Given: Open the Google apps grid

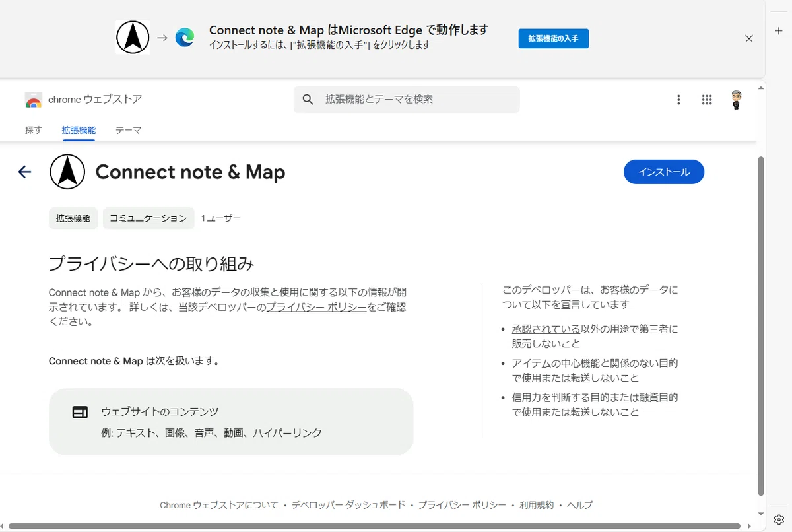Looking at the screenshot, I should 707,100.
